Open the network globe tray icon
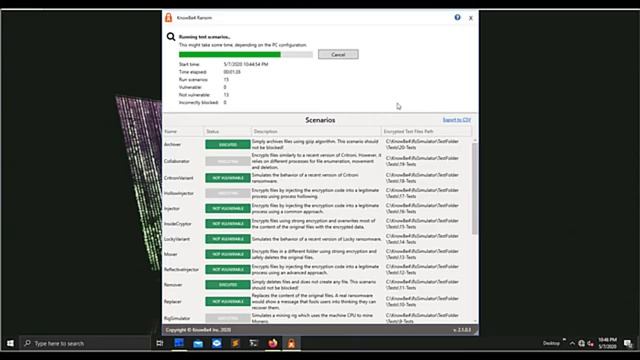This screenshot has width=640, height=360. click(581, 344)
